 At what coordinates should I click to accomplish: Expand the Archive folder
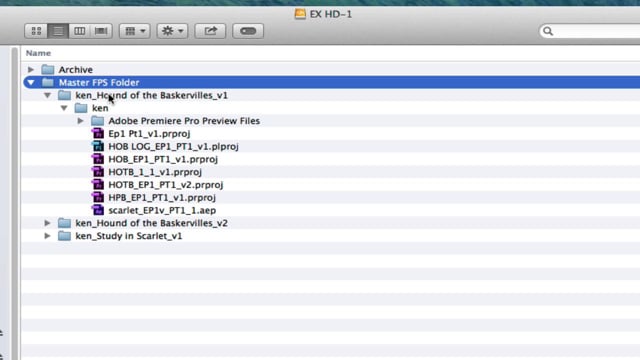click(31, 70)
